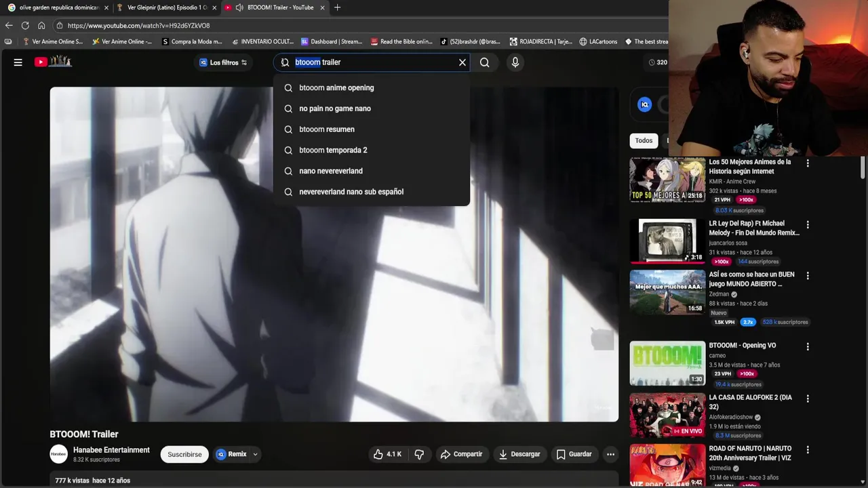Run search with magnifier button
This screenshot has height=488, width=868.
484,62
